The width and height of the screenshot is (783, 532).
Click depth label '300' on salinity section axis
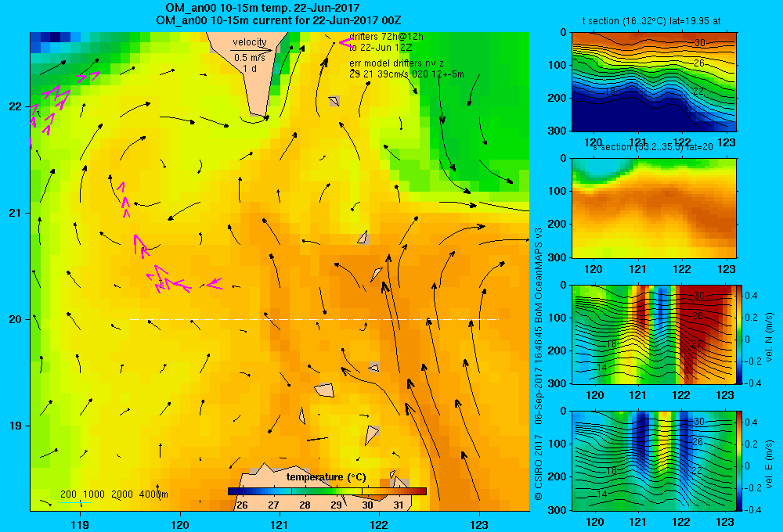557,257
